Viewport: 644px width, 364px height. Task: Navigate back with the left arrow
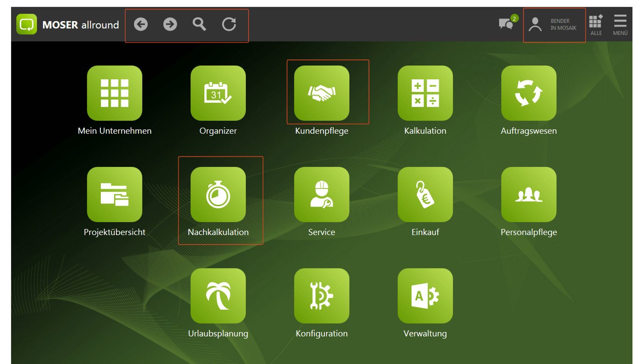click(141, 24)
